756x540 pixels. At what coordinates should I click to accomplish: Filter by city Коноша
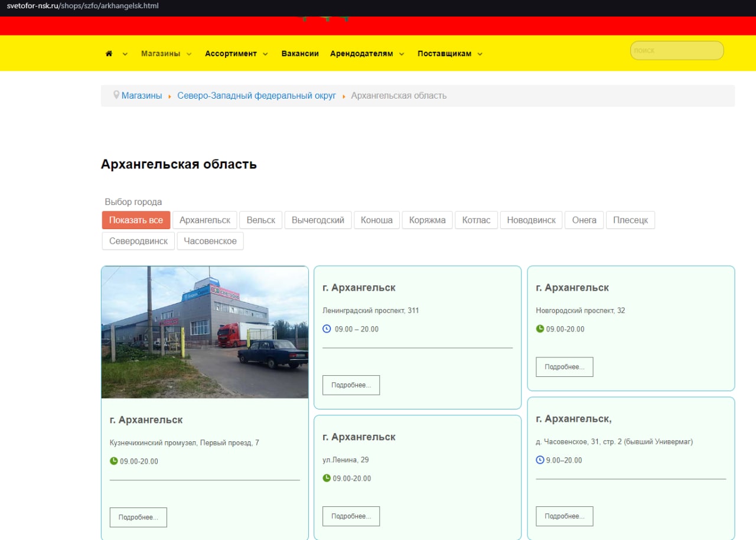coord(377,220)
